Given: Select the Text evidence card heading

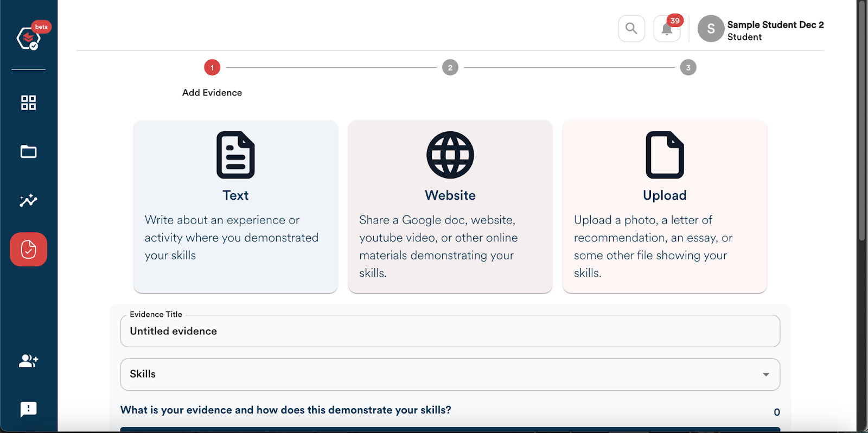Looking at the screenshot, I should tap(235, 195).
